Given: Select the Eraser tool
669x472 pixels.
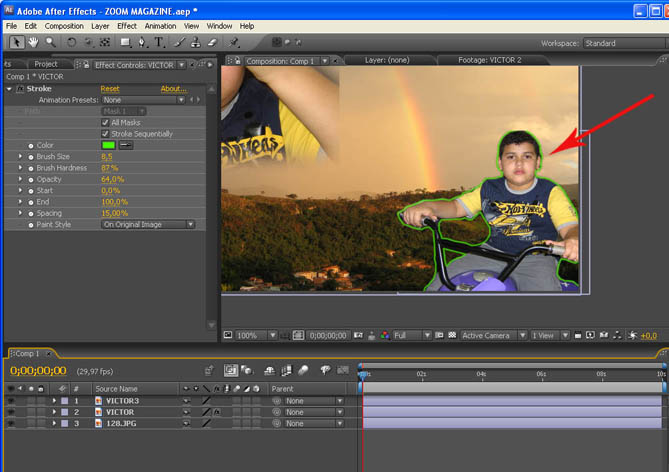Looking at the screenshot, I should 210,43.
